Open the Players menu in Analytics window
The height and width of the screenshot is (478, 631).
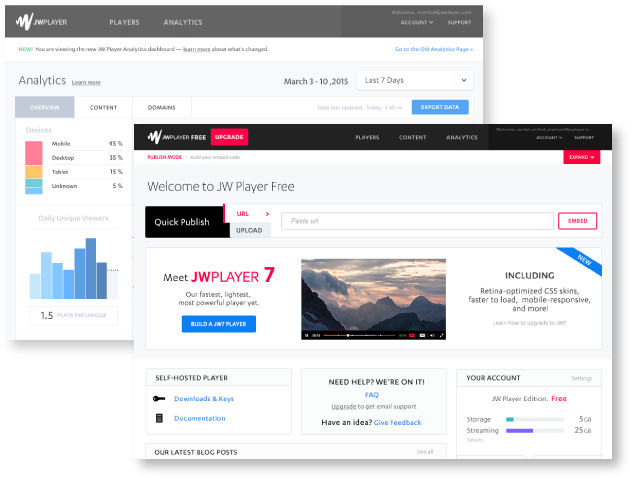[124, 22]
